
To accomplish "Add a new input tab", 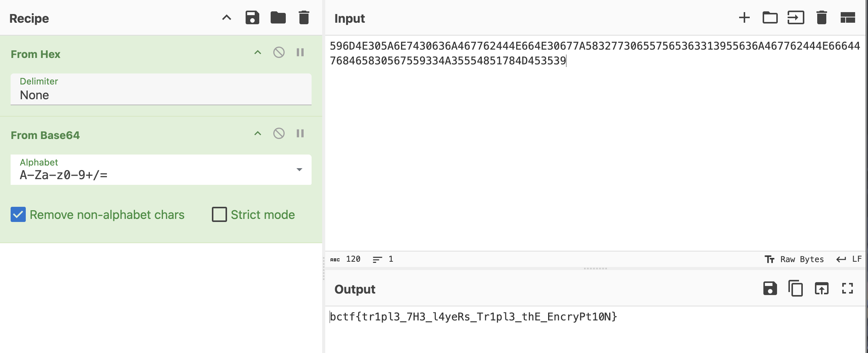I will [x=744, y=18].
